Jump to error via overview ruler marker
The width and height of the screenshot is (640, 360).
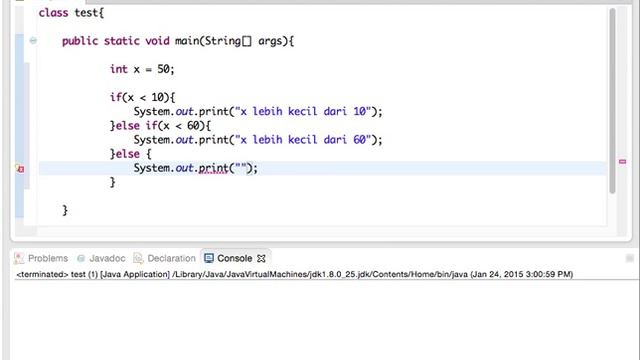(x=622, y=162)
